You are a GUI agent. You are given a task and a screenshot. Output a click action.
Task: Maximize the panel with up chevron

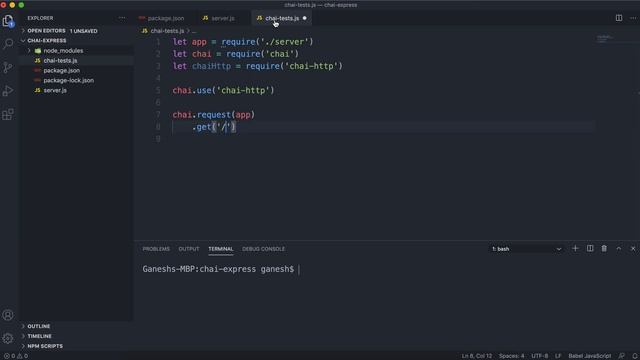(619, 248)
